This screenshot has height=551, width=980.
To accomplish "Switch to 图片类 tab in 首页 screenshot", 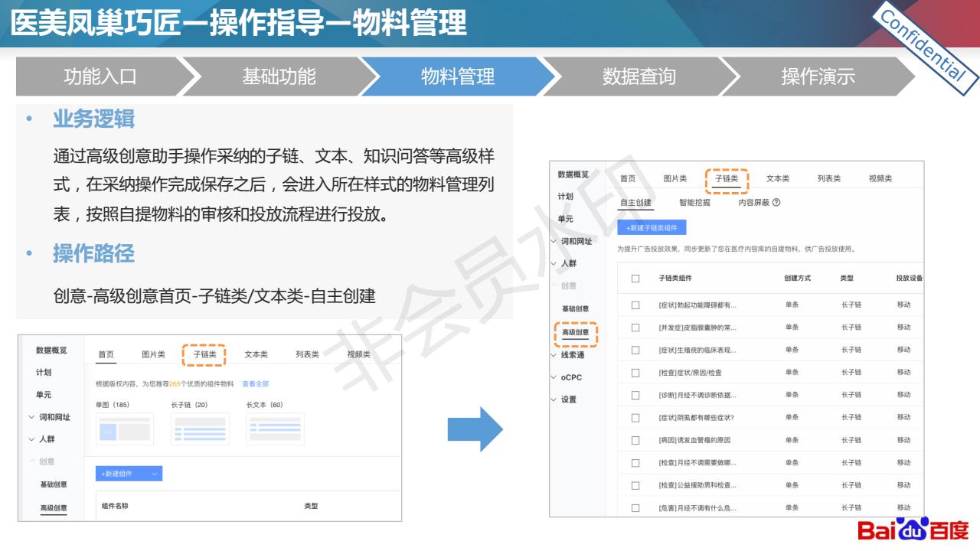I will point(153,354).
